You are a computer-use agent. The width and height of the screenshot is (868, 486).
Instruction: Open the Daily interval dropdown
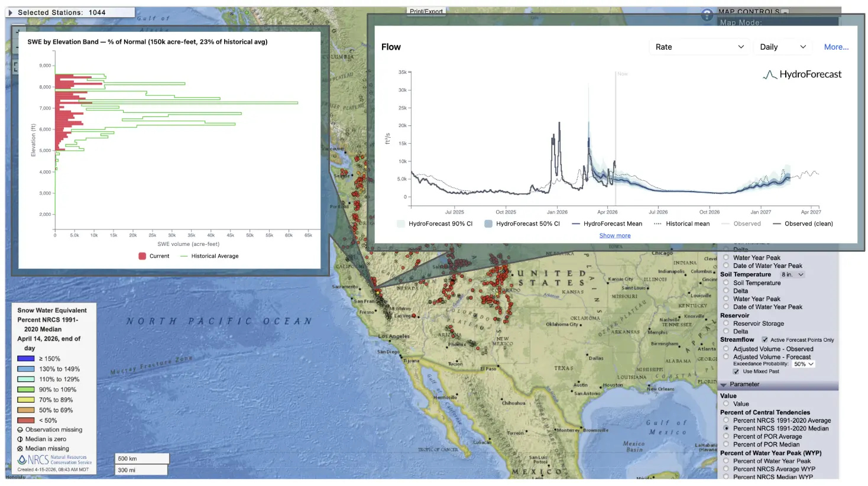pyautogui.click(x=783, y=47)
